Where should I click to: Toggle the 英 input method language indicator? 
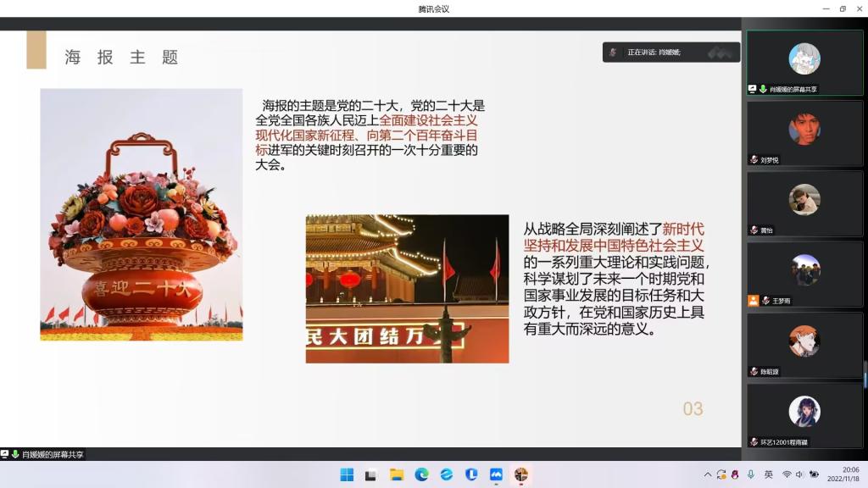point(769,474)
